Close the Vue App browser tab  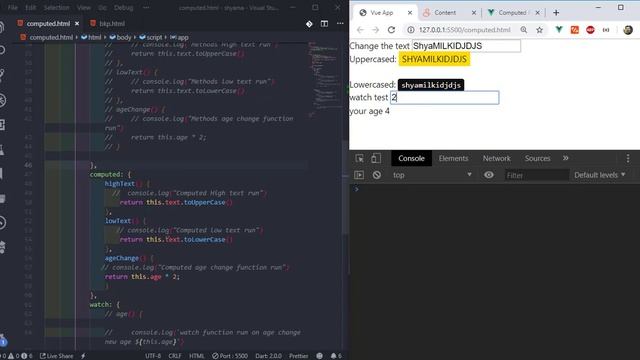410,13
